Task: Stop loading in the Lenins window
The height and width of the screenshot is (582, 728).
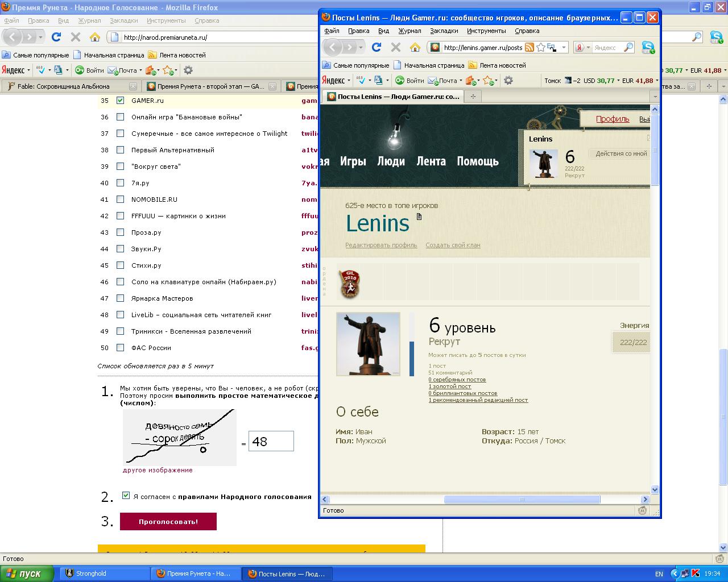Action: click(396, 47)
